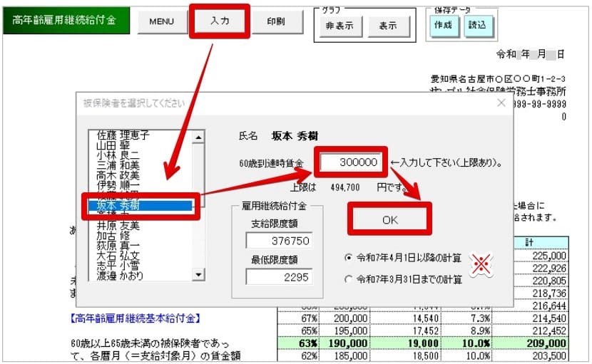
Task: Load saved data with 読込 button
Action: 478,26
